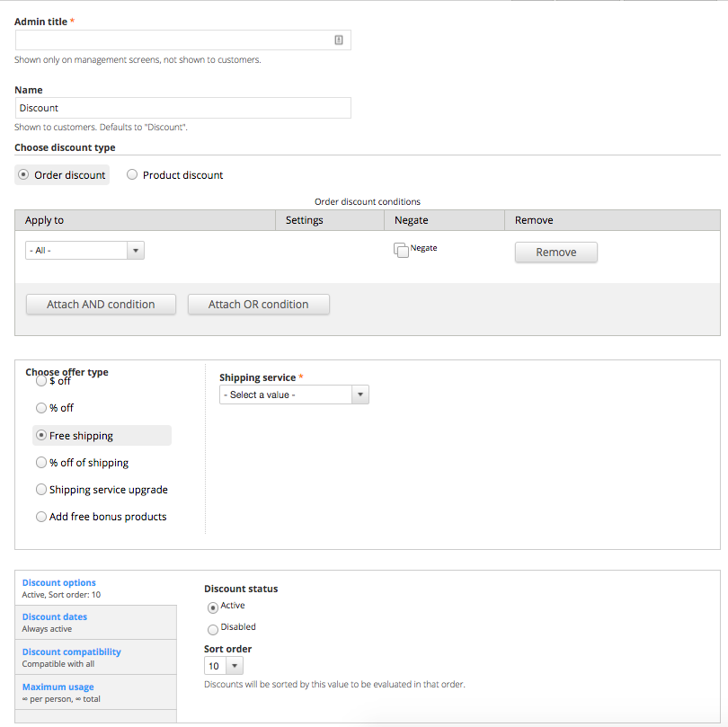The height and width of the screenshot is (727, 728).
Task: Select Shipping service upgrade offer type
Action: pyautogui.click(x=41, y=490)
